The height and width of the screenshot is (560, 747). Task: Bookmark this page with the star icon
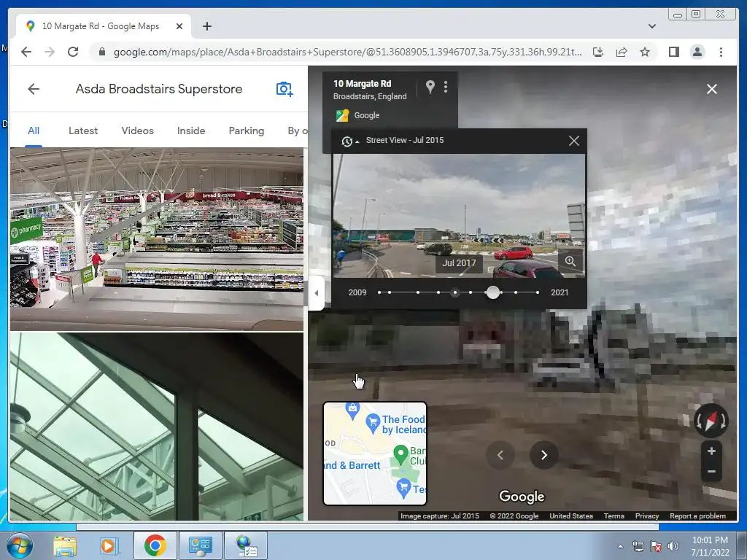[x=645, y=52]
